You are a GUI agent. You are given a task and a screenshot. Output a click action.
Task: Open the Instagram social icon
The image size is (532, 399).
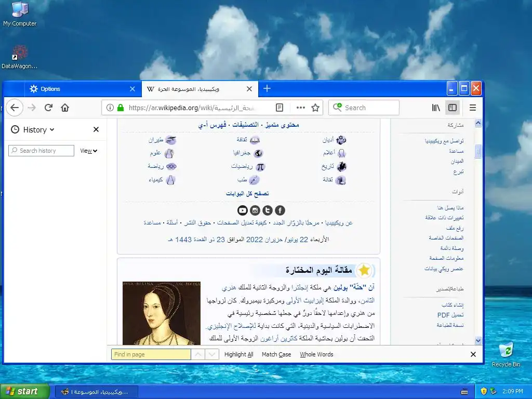255,210
